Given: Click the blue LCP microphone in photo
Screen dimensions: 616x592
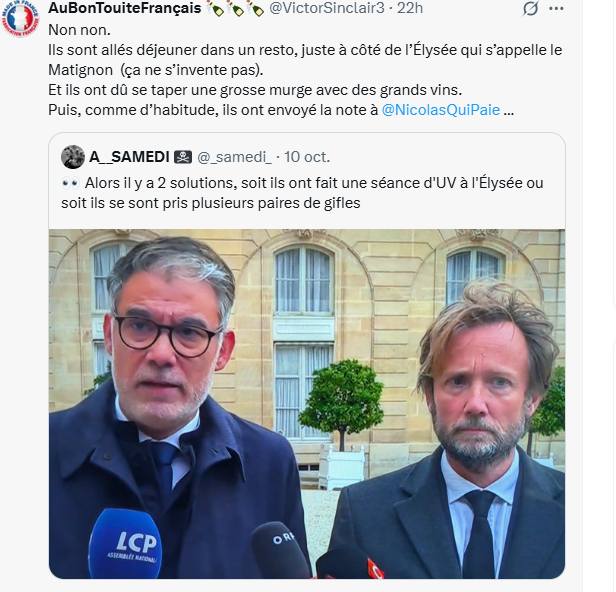Looking at the screenshot, I should [125, 543].
